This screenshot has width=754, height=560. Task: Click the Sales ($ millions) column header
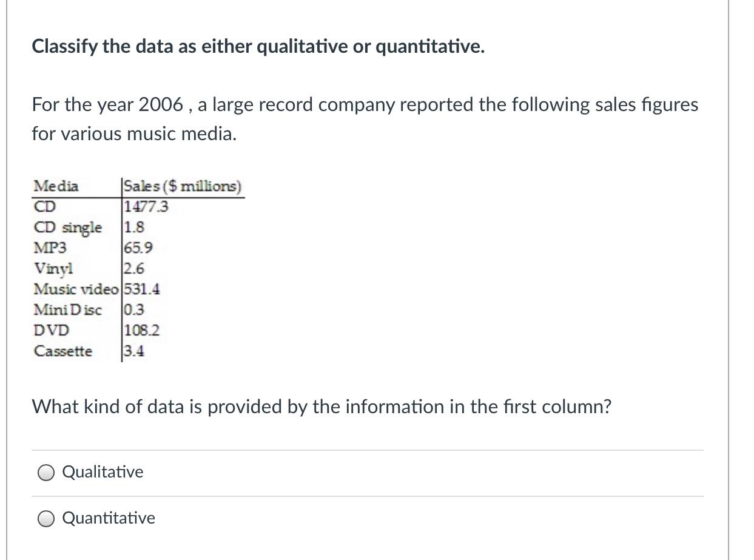click(181, 186)
